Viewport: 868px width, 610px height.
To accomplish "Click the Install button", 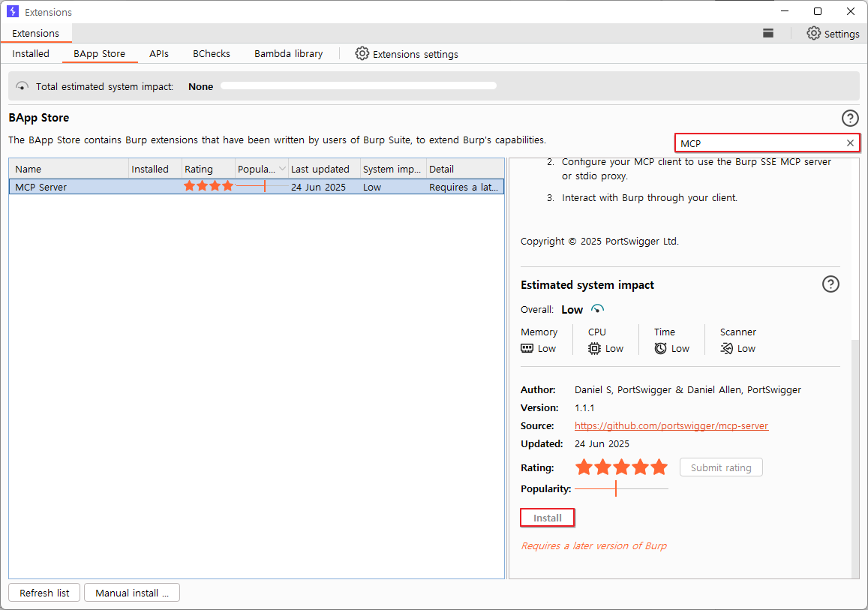I will click(548, 518).
